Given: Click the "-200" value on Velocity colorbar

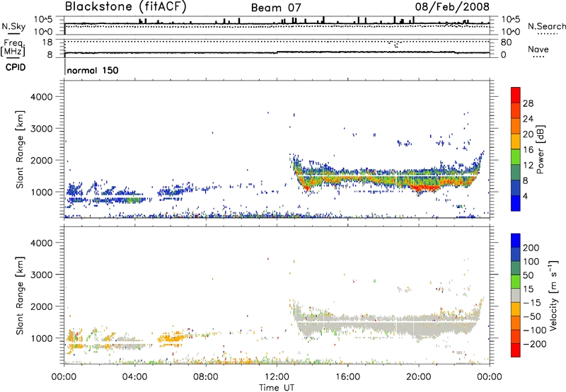Looking at the screenshot, I should pyautogui.click(x=535, y=344).
